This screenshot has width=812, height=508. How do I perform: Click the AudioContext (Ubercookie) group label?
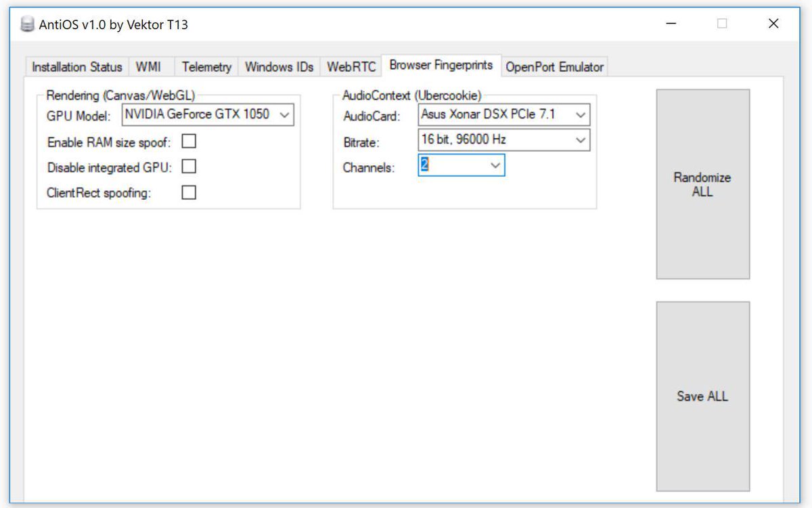point(411,96)
